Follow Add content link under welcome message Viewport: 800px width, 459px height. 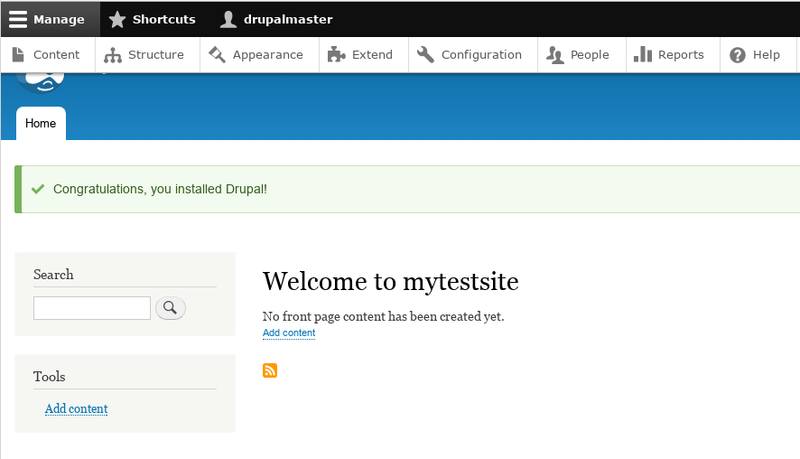pos(289,333)
